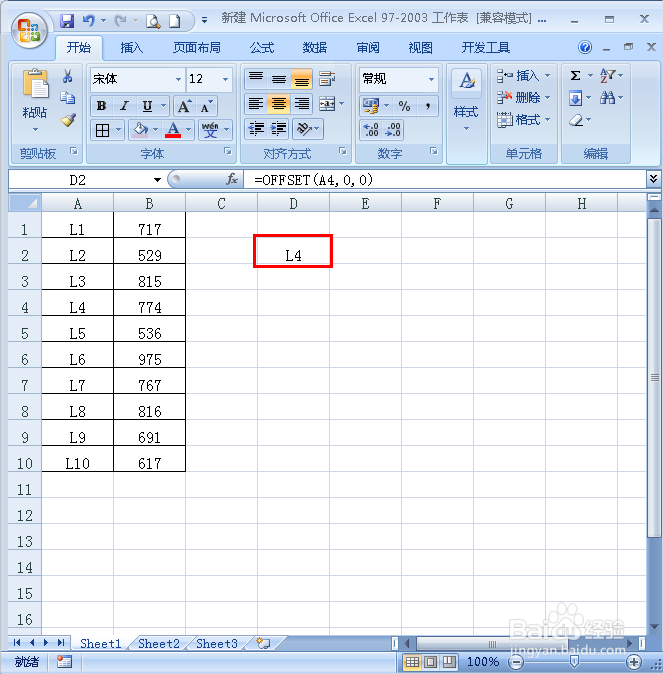The width and height of the screenshot is (663, 674).
Task: Switch to Page Layout view
Action: point(431,662)
